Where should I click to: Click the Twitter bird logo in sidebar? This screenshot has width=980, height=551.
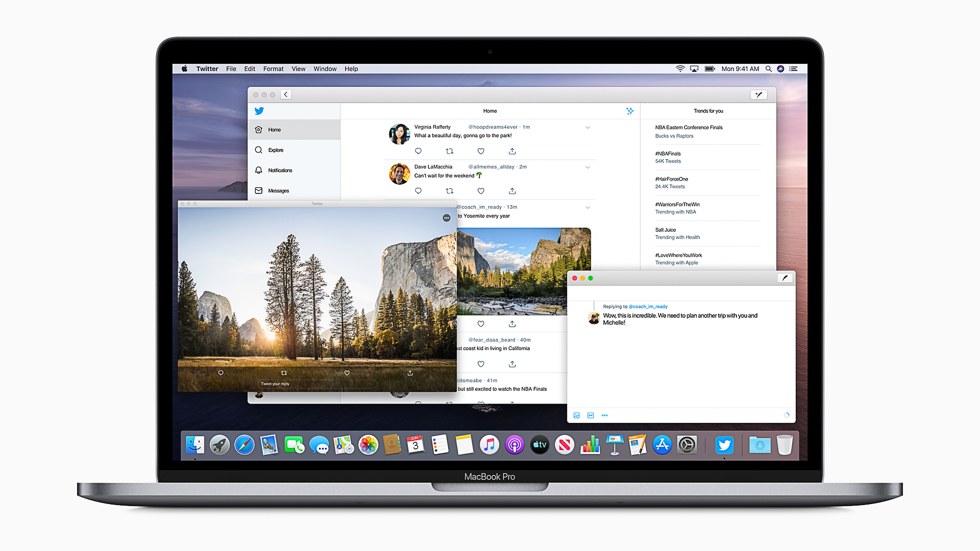259,111
